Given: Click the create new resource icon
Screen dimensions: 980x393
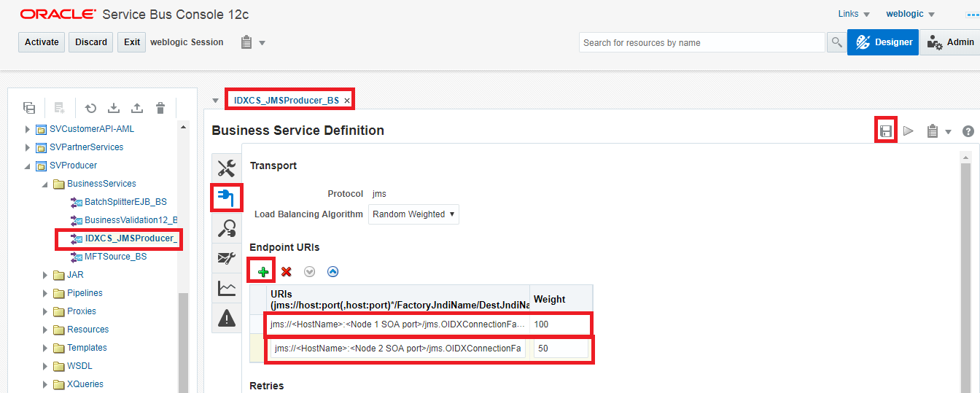Looking at the screenshot, I should [x=60, y=108].
